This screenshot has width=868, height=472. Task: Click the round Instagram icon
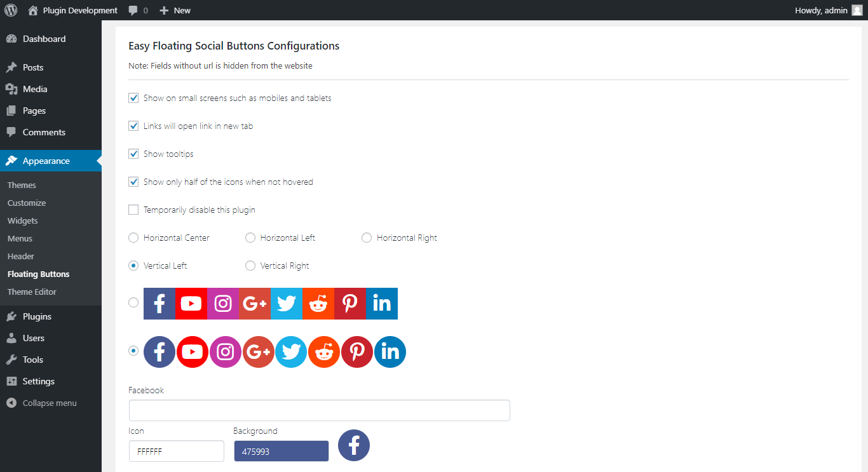pos(226,352)
